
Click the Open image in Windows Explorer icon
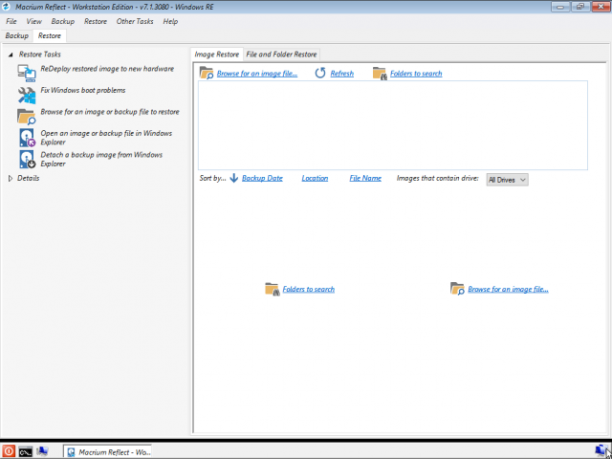pos(27,138)
